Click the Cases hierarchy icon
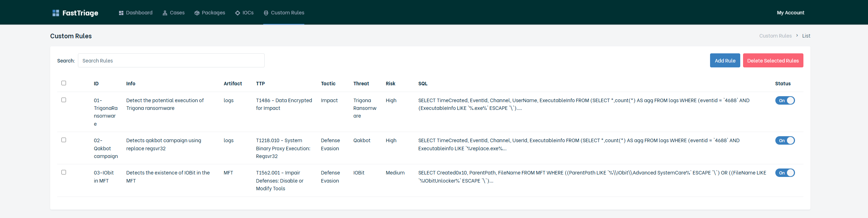 (165, 13)
